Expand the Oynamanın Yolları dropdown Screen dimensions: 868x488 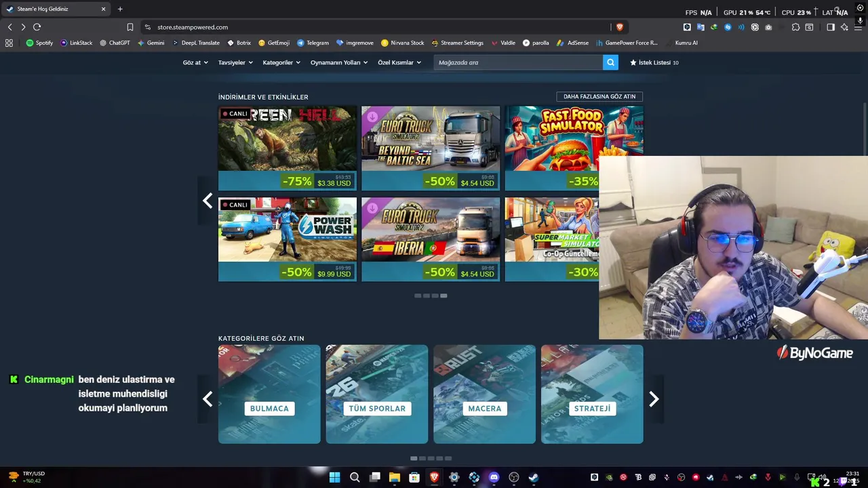[x=339, y=62]
